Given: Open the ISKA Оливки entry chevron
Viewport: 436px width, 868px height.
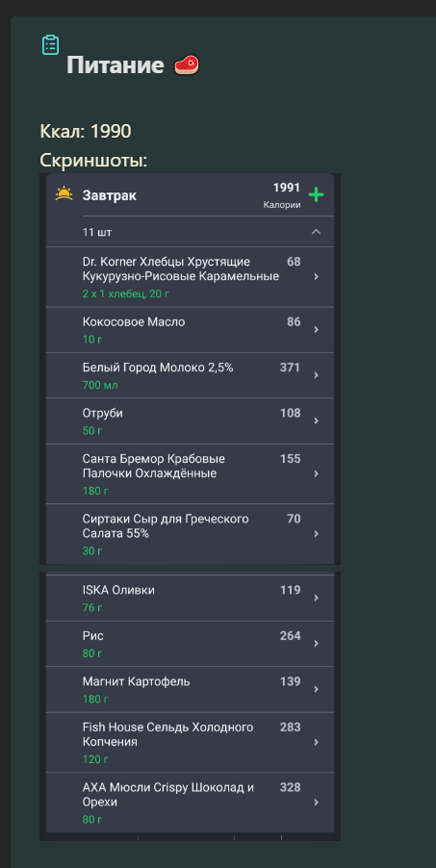Looking at the screenshot, I should pyautogui.click(x=316, y=598).
